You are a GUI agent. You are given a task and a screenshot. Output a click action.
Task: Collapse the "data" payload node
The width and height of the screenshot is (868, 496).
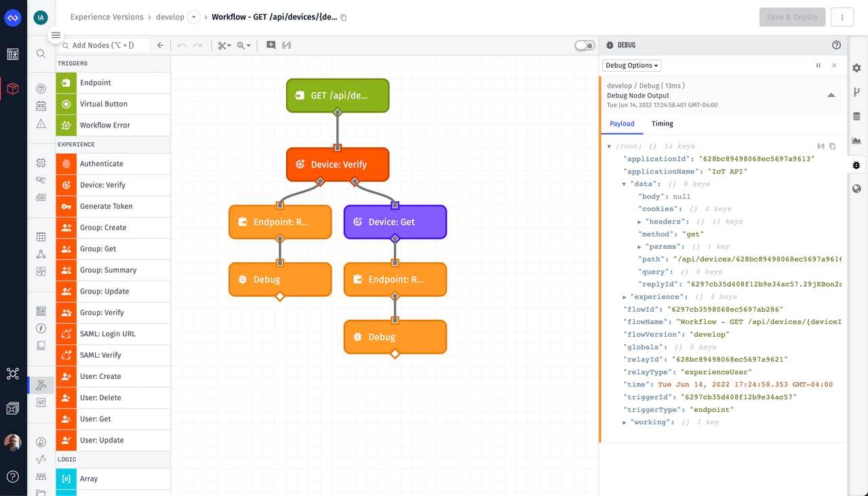pos(624,184)
